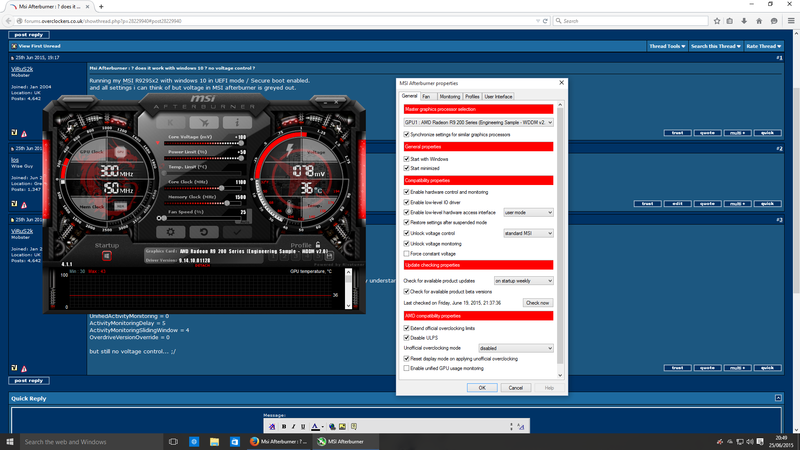The image size is (800, 450).
Task: Open master graphics processor GPU1 dropdown
Action: click(x=478, y=122)
